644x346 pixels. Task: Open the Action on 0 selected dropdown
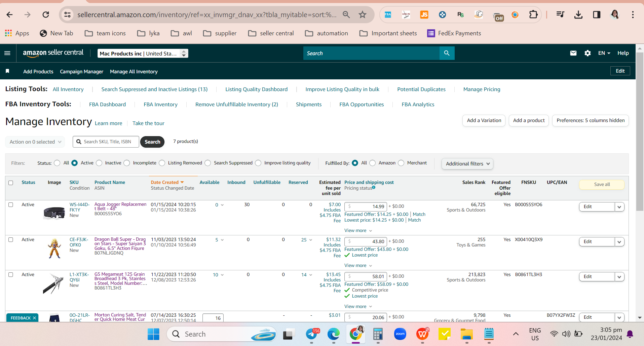[35, 142]
